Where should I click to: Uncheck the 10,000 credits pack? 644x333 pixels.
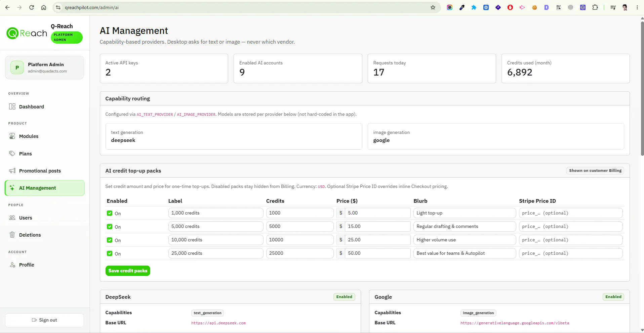[x=110, y=240]
